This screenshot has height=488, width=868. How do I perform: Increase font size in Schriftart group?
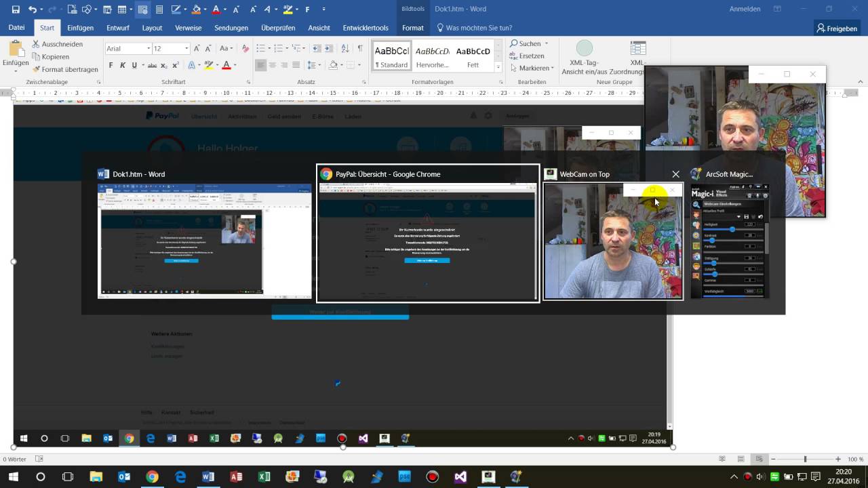tap(197, 48)
